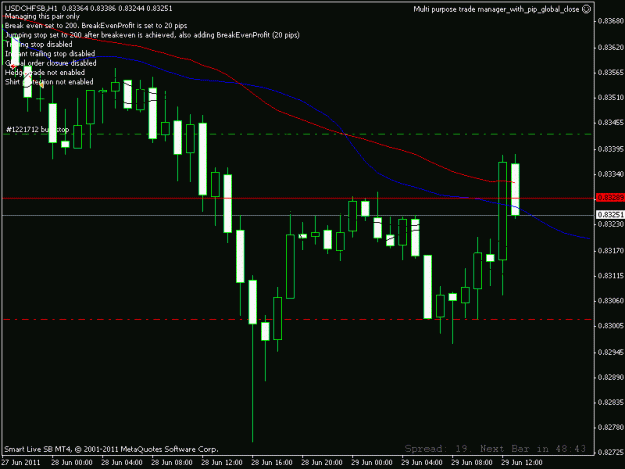The image size is (625, 469).
Task: Click the 0.83455 price scale label
Action: coord(611,123)
